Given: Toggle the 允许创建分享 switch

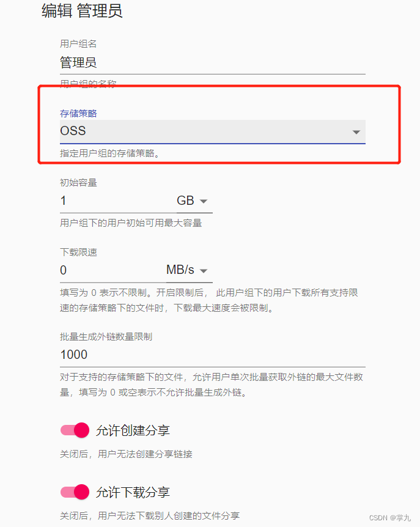Looking at the screenshot, I should 75,430.
